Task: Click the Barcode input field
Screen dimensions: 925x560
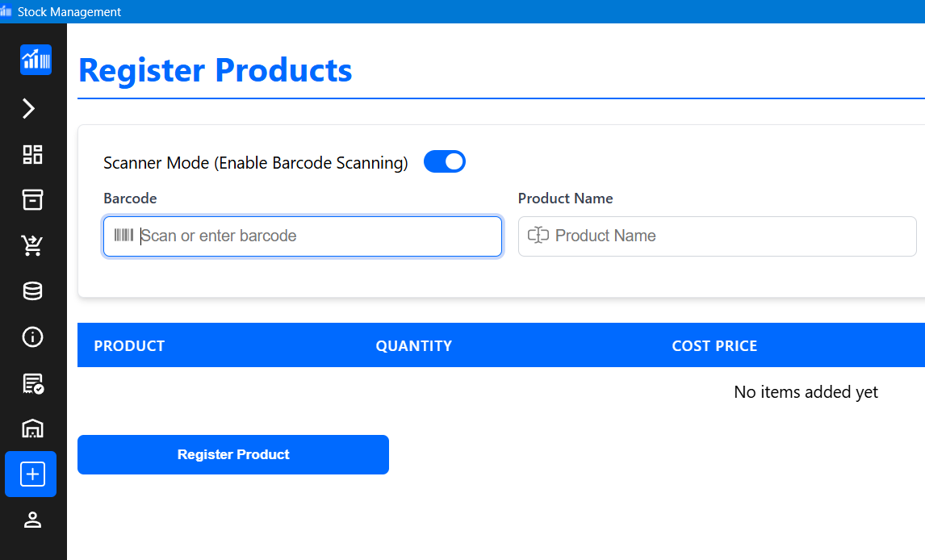Action: [x=315, y=236]
